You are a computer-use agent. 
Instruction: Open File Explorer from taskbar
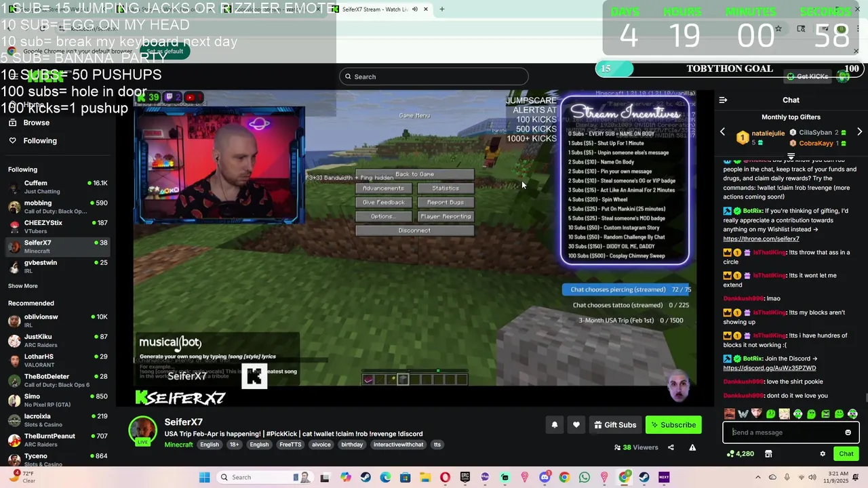(x=425, y=477)
